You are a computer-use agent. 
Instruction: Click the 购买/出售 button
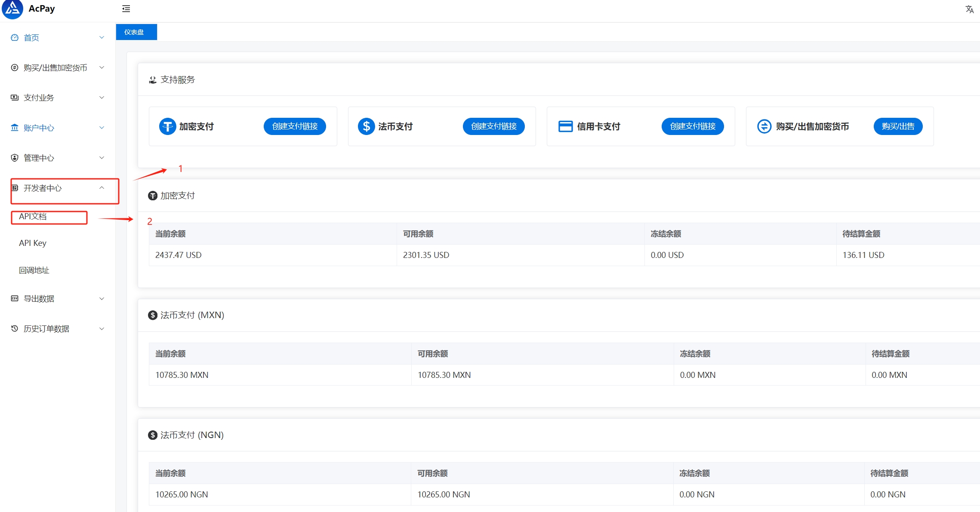coord(898,126)
